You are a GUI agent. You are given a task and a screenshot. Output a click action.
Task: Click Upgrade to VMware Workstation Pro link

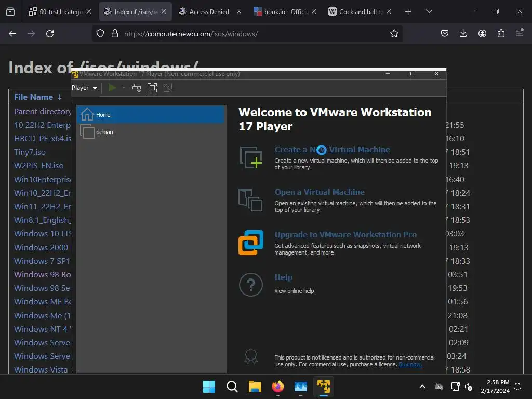coord(345,235)
